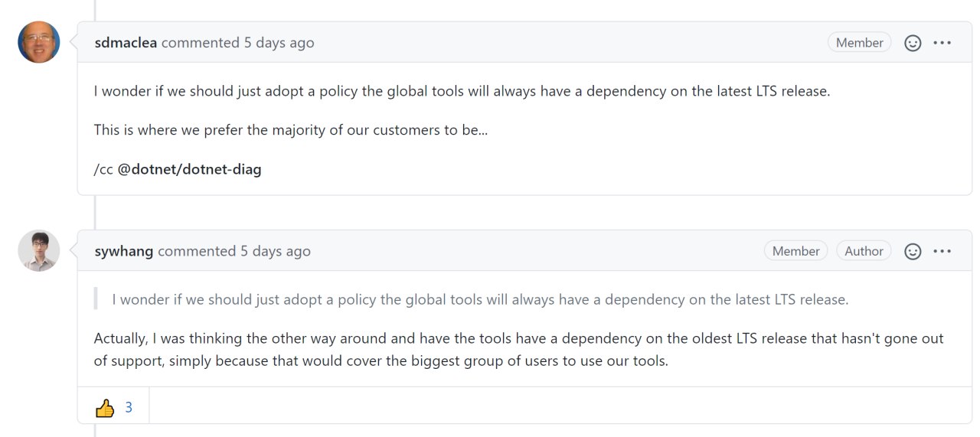Open sywhang's username profile link
The width and height of the screenshot is (980, 437).
coord(124,251)
